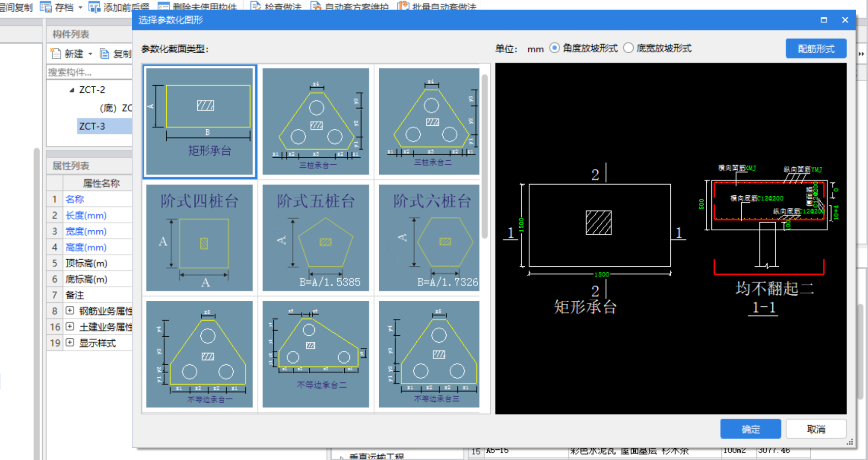Screen dimensions: 868x460
Task: Click the 删除未使用构件 toolbar icon
Action: pyautogui.click(x=163, y=7)
